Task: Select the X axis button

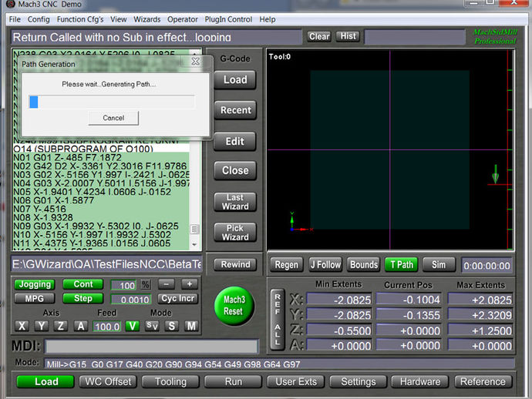Action: point(22,326)
